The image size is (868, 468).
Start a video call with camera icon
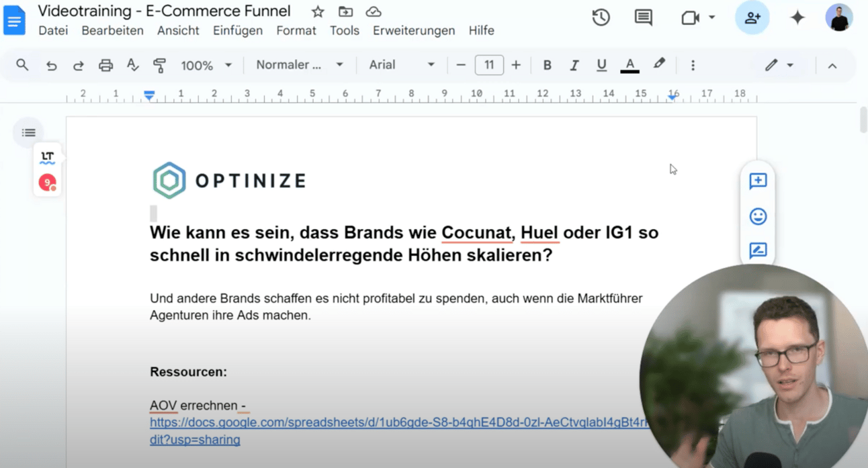690,18
